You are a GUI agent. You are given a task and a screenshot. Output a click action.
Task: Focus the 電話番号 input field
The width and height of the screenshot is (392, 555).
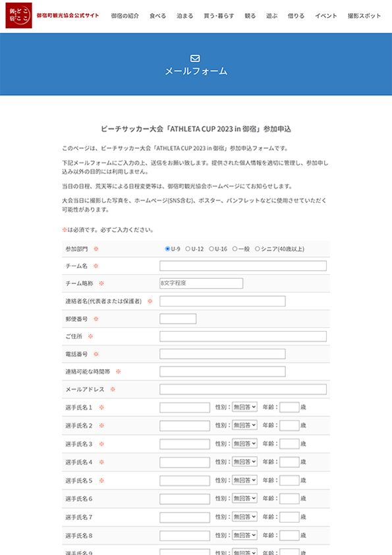[x=223, y=354]
